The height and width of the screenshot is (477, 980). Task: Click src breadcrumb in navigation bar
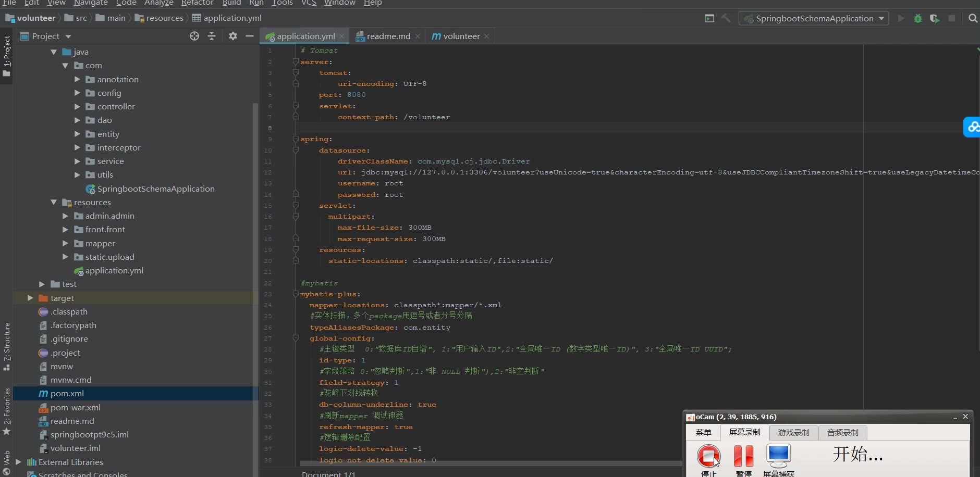coord(76,18)
